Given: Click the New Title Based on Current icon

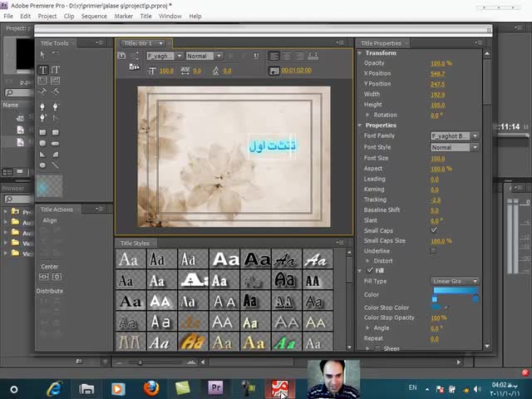Looking at the screenshot, I should pyautogui.click(x=121, y=56).
